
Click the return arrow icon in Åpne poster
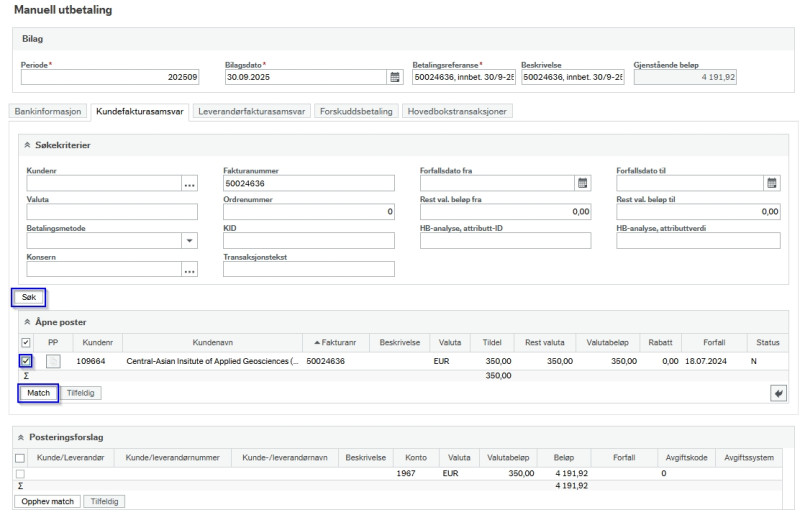tap(778, 393)
